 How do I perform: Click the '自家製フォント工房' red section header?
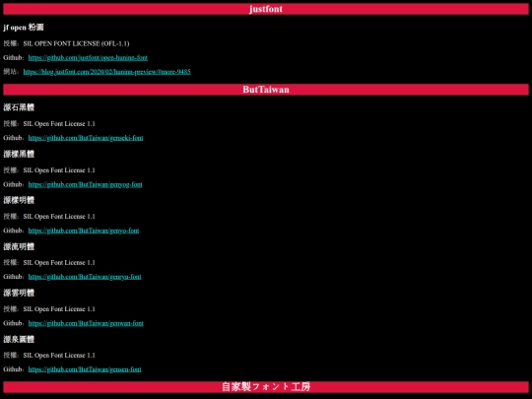(x=266, y=387)
